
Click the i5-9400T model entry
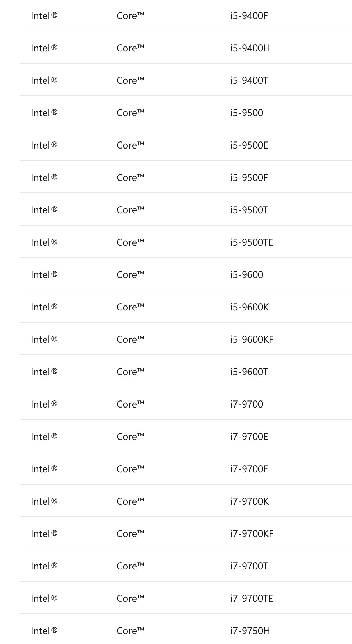(x=249, y=81)
